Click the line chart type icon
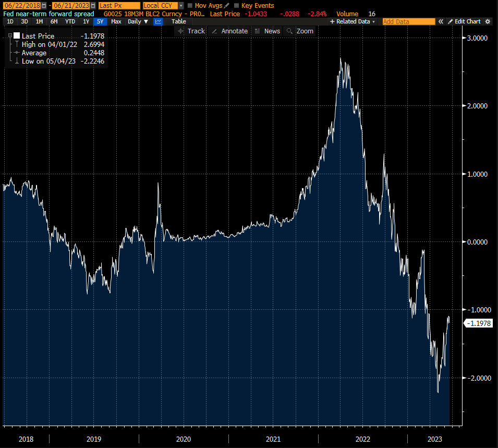Image resolution: width=498 pixels, height=448 pixels. [159, 21]
